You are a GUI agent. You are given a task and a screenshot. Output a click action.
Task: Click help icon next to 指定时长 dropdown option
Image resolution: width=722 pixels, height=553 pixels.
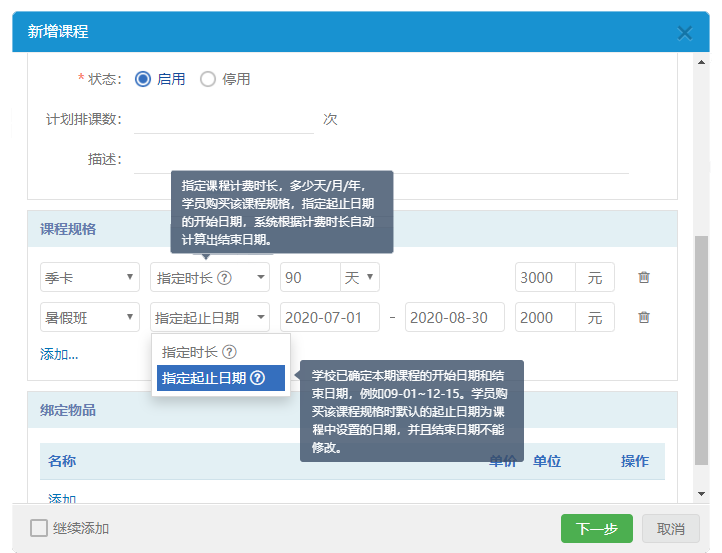[x=229, y=352]
